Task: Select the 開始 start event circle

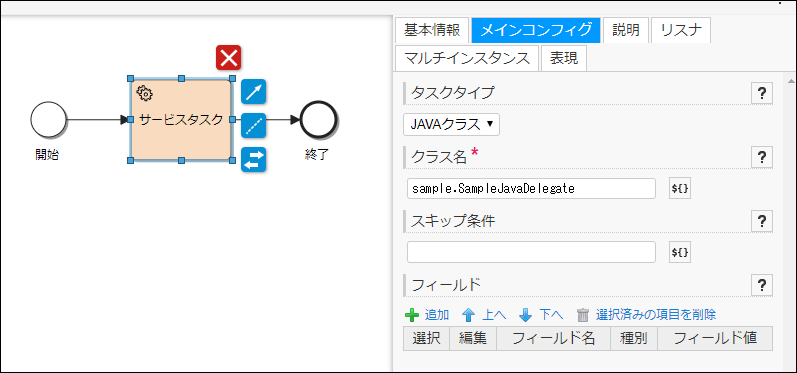Action: pos(48,119)
